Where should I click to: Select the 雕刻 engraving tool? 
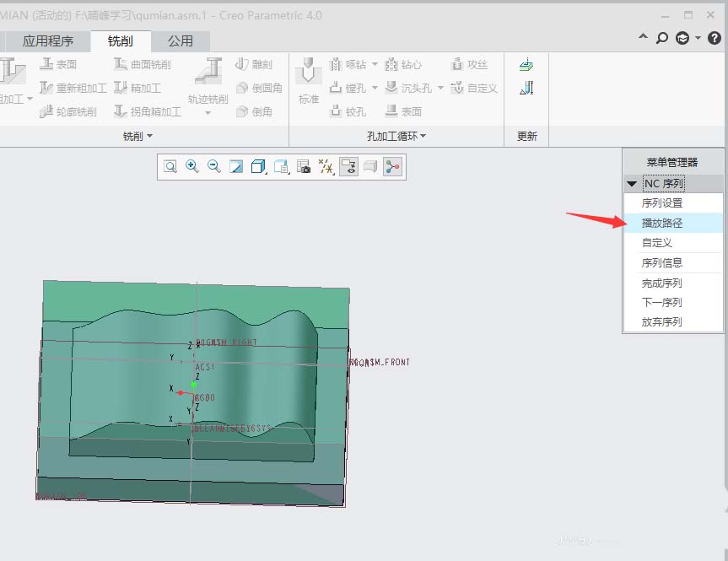point(254,64)
